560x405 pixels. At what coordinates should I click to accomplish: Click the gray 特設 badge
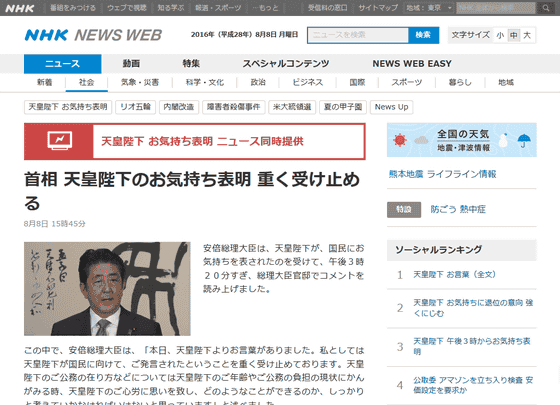click(404, 210)
